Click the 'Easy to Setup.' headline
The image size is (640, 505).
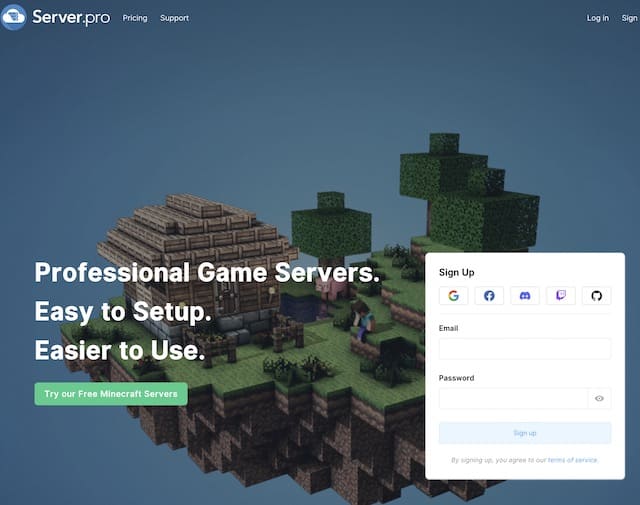(x=123, y=311)
